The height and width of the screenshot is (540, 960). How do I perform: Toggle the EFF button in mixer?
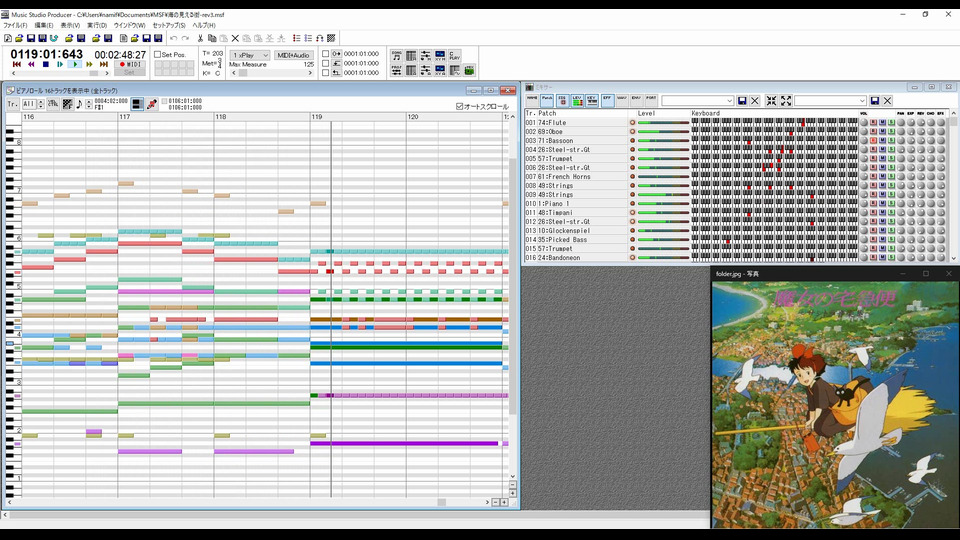(607, 100)
